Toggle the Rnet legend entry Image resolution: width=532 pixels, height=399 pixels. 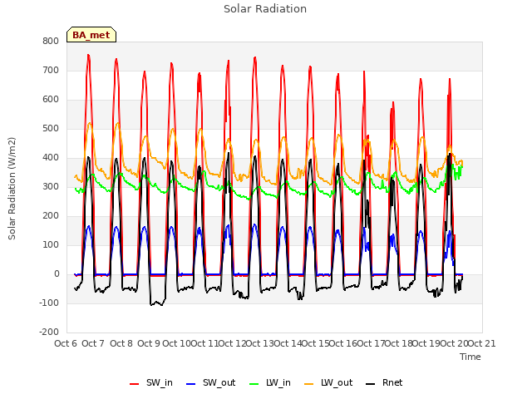384,382
